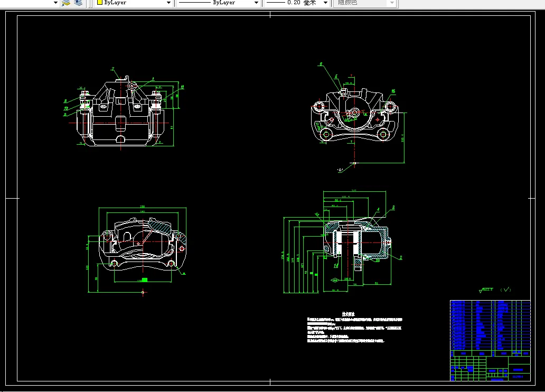
Task: Select balloon number 8 in section view
Action: point(393,208)
